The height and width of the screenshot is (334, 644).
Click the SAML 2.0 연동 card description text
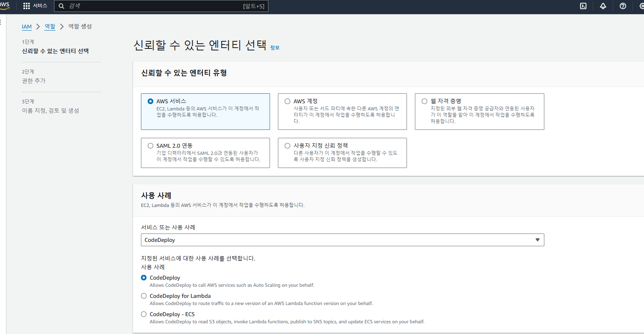click(x=208, y=156)
